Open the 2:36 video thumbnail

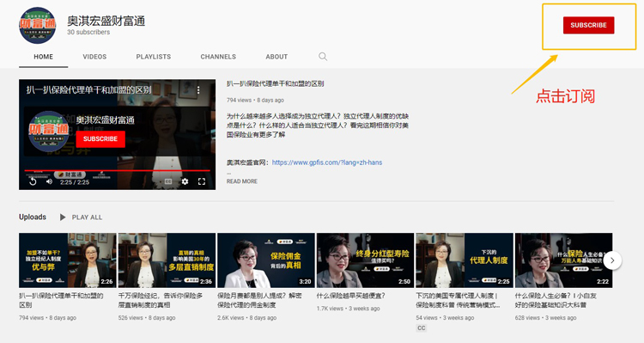pyautogui.click(x=167, y=260)
